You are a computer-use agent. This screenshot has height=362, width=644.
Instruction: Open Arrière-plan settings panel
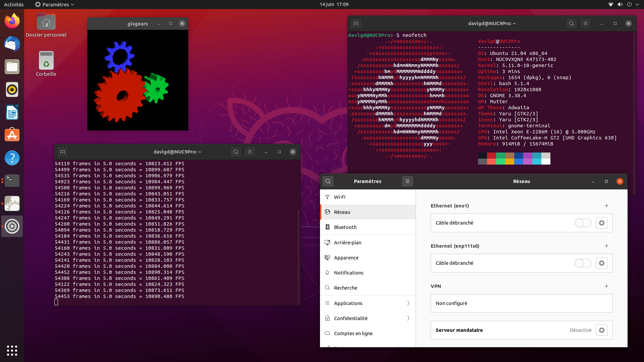click(x=368, y=242)
